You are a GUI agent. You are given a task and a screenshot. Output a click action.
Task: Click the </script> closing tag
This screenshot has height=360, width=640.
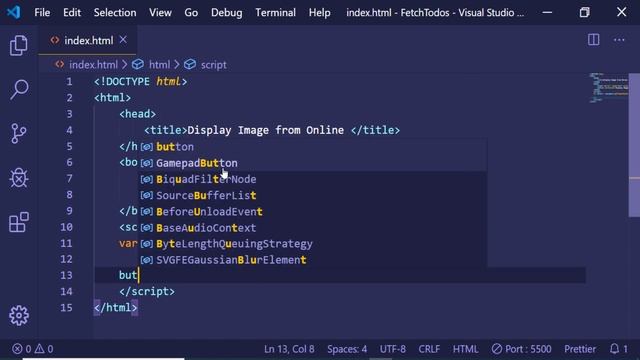click(147, 291)
